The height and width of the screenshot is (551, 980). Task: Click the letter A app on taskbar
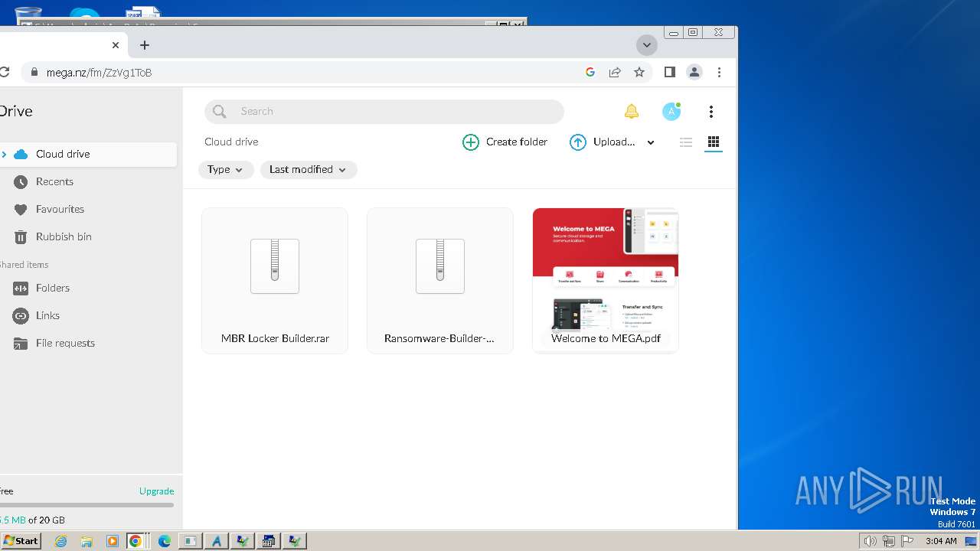pos(216,541)
